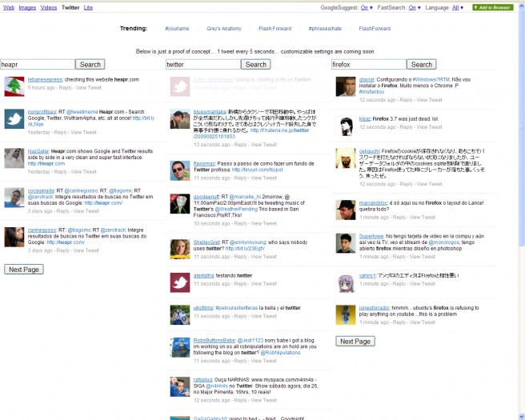This screenshot has width=525, height=420.
Task: Click bluesmantaka's avatar photo
Action: 180,119
